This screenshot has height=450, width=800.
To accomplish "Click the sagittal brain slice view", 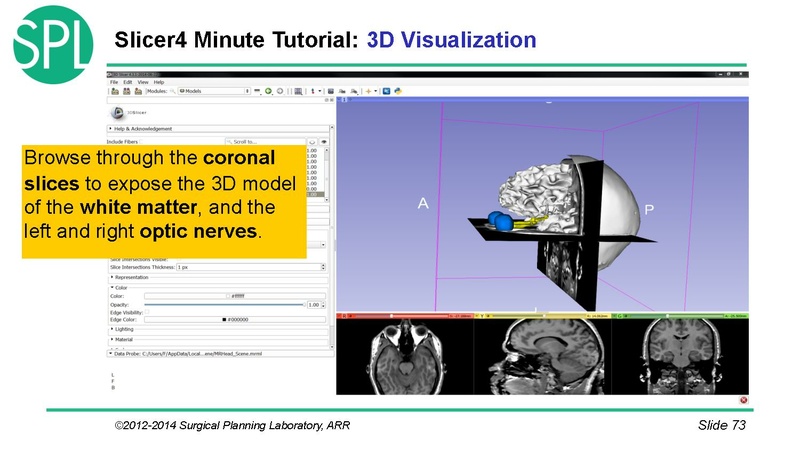I will (x=543, y=357).
